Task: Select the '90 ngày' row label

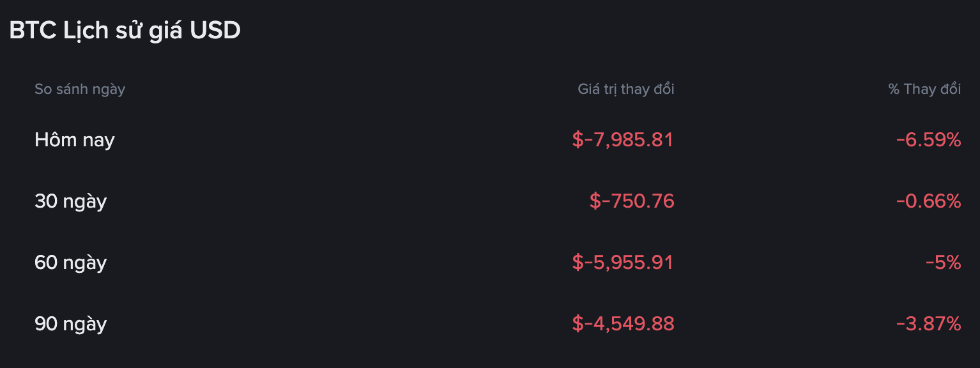Action: tap(70, 324)
